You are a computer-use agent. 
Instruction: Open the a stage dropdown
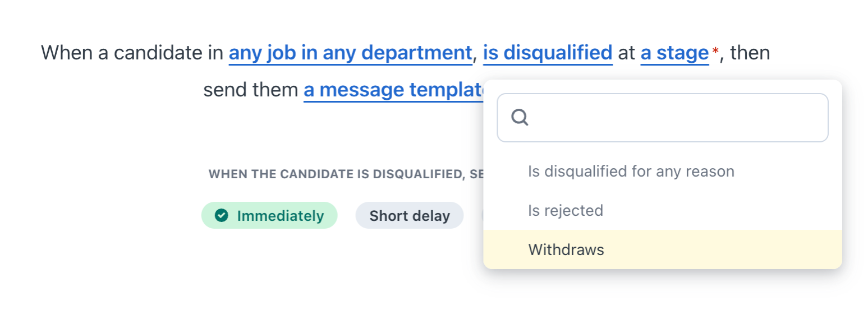tap(674, 53)
